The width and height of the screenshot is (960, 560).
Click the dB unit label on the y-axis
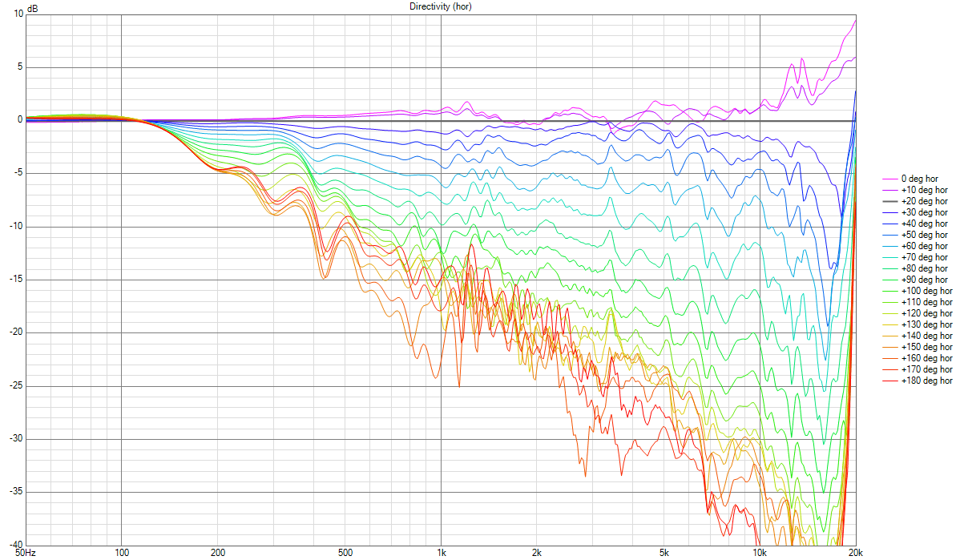[32, 9]
